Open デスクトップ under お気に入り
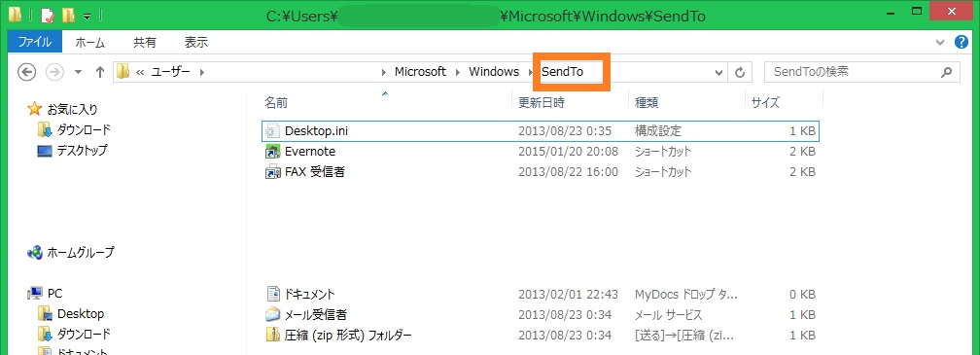This screenshot has height=355, width=980. [82, 150]
